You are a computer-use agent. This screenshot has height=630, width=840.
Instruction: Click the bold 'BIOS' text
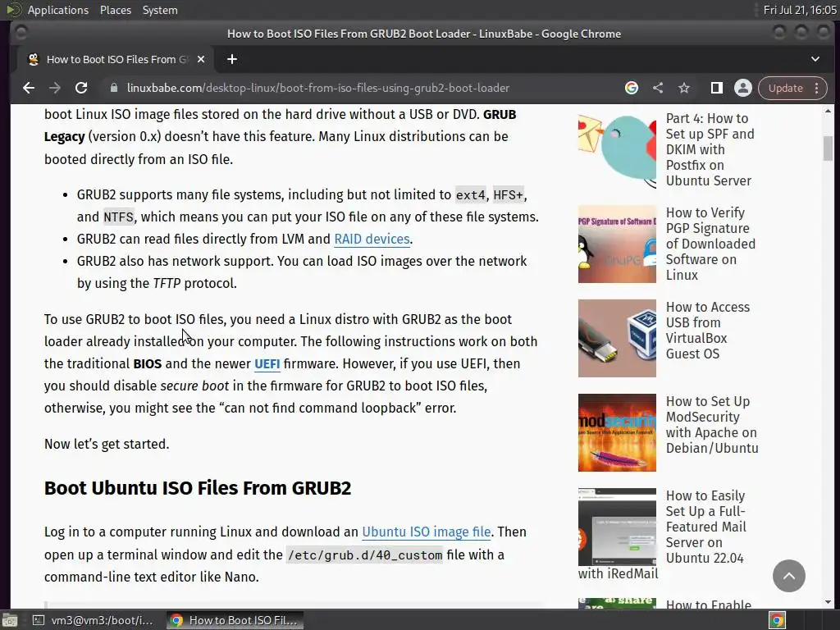coord(148,363)
